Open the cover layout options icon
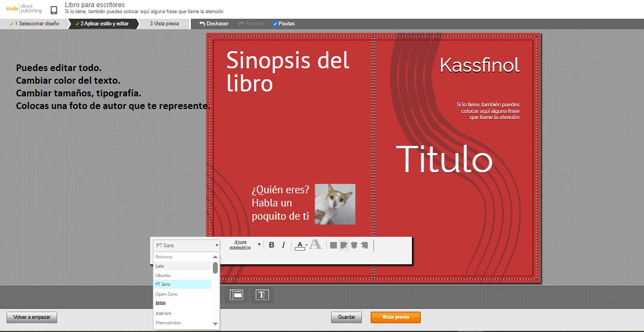Image resolution: width=644 pixels, height=332 pixels. 236,295
